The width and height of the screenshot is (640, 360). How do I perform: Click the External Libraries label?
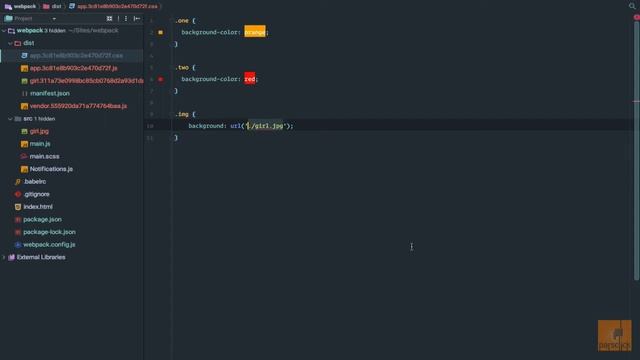(41, 257)
